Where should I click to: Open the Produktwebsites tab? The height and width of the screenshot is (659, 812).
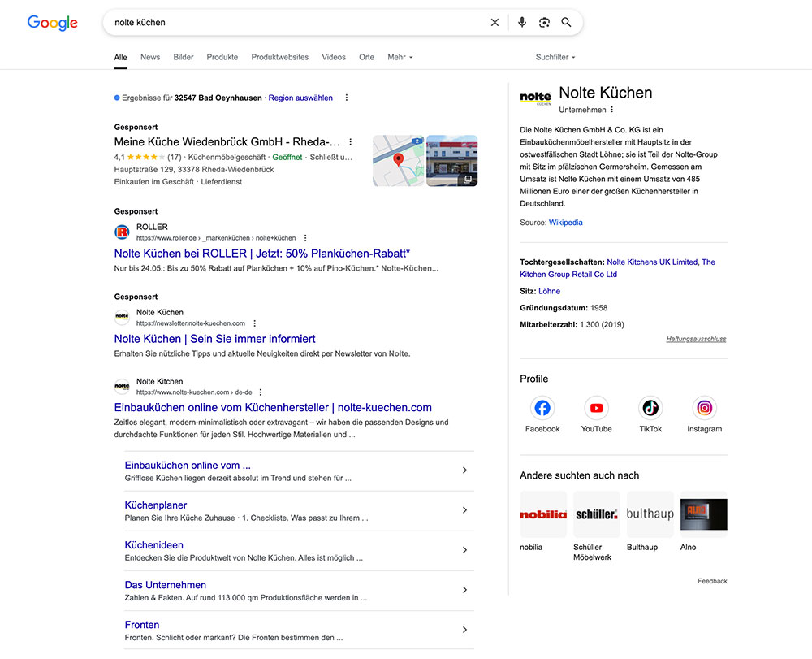[x=279, y=57]
